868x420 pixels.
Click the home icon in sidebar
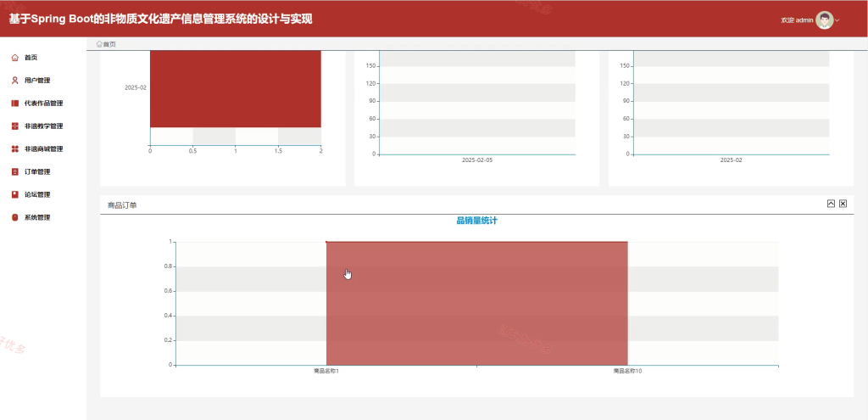15,58
